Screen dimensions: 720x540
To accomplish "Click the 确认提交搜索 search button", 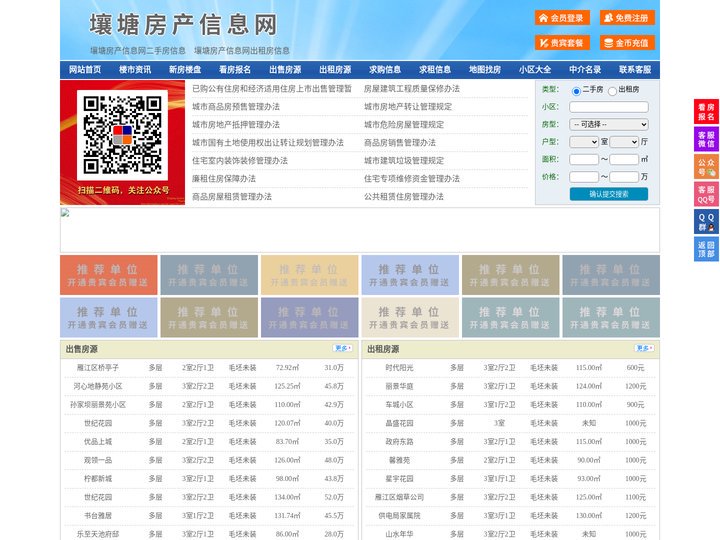I will coord(609,194).
